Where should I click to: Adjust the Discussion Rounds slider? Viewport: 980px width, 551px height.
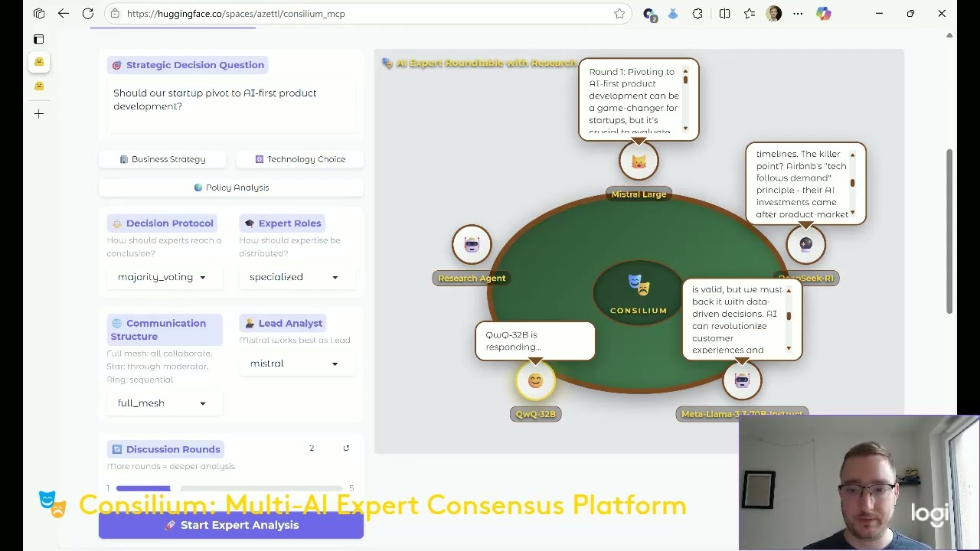pyautogui.click(x=230, y=488)
